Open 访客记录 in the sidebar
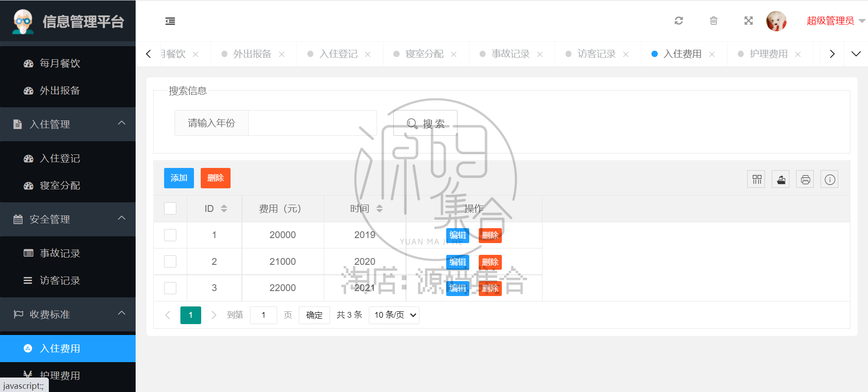868x392 pixels. [x=68, y=281]
